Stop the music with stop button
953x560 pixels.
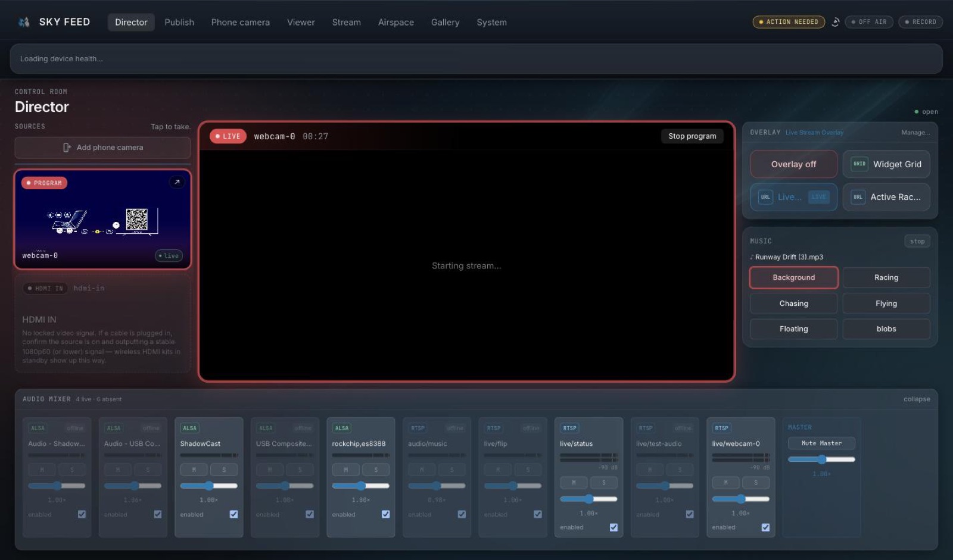[x=917, y=241]
